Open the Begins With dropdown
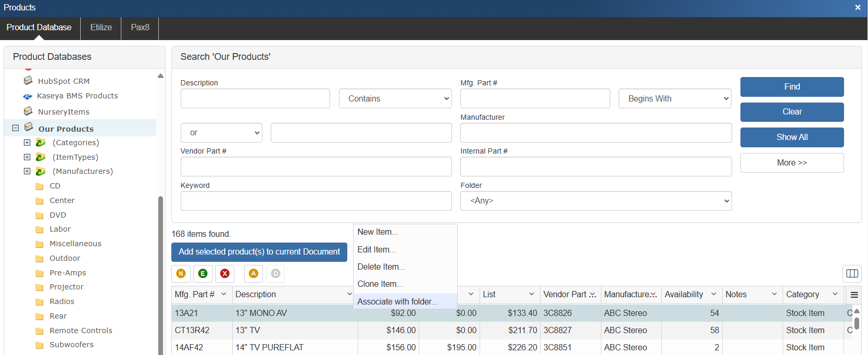868x355 pixels. coord(675,98)
